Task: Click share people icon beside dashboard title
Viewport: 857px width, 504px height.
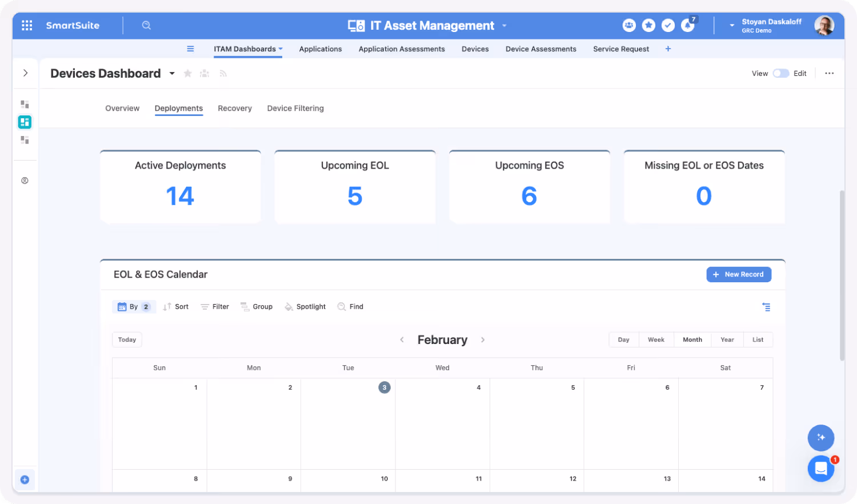Action: [x=205, y=74]
